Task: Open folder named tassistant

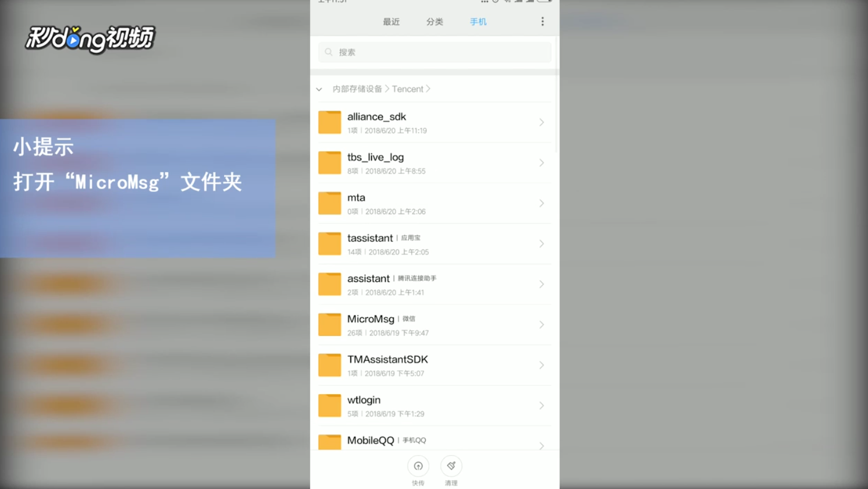Action: [x=435, y=244]
